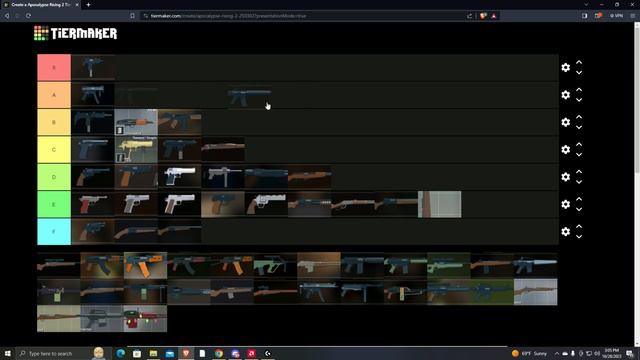This screenshot has height=360, width=640.
Task: Open the Windows Start menu
Action: (7, 353)
